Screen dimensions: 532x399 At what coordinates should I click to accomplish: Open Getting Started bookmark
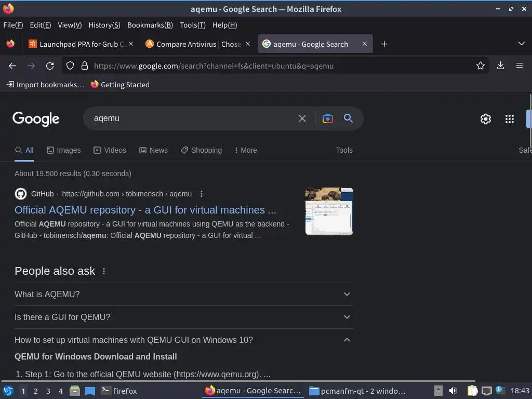(x=120, y=85)
